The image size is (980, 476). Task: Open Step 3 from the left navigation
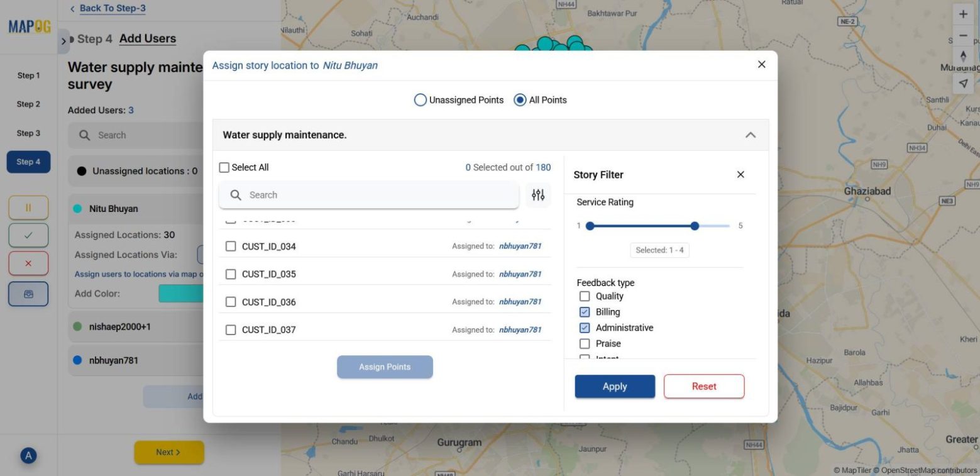point(28,133)
